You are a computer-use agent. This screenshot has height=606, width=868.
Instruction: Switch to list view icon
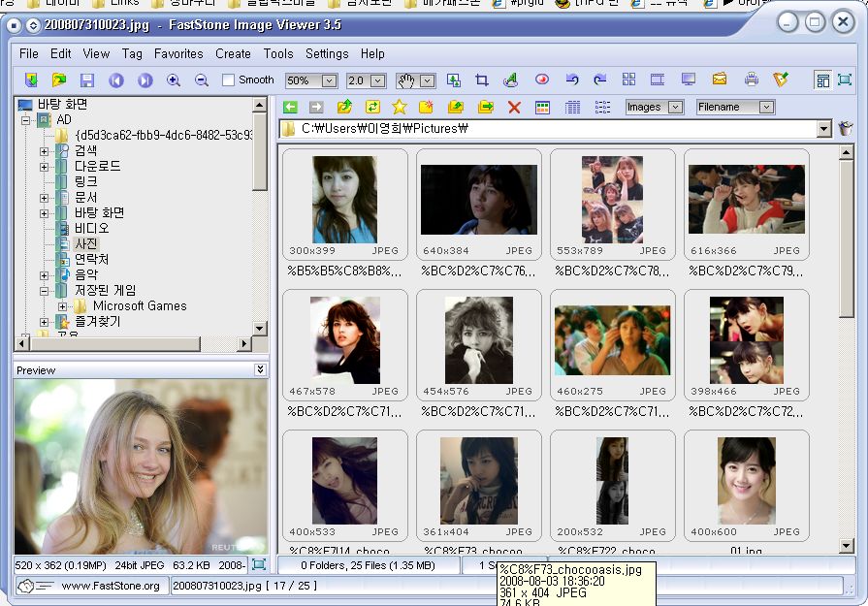click(602, 108)
